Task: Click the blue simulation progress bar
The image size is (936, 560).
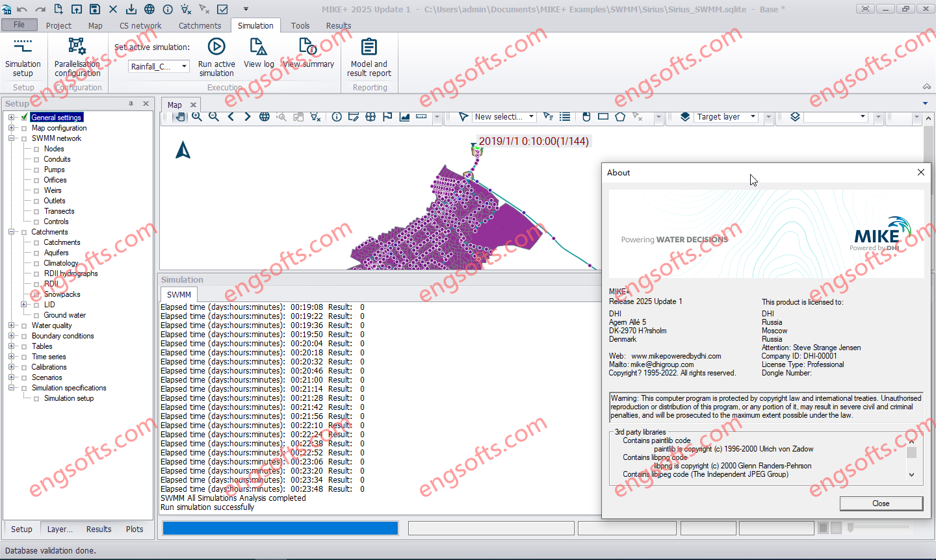Action: 280,528
